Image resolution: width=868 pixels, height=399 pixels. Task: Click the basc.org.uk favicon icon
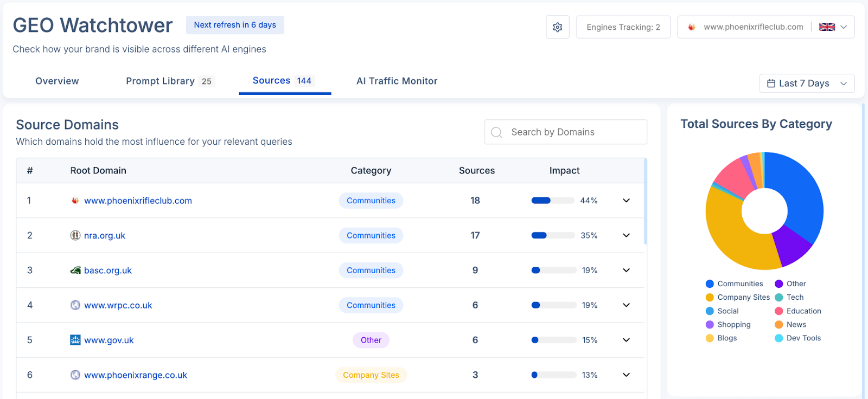(75, 270)
